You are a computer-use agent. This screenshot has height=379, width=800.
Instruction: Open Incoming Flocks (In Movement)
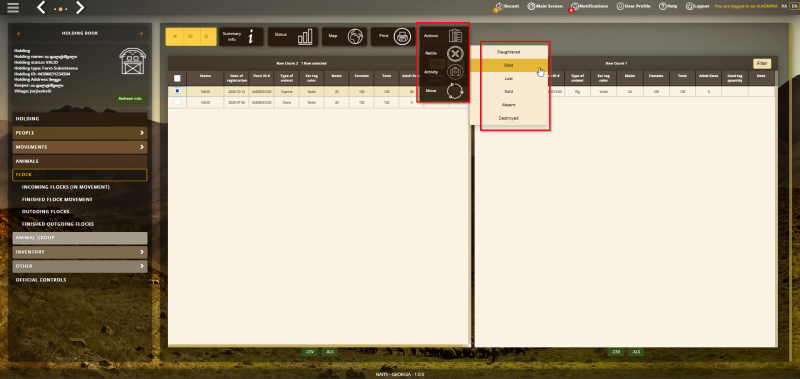tap(66, 187)
